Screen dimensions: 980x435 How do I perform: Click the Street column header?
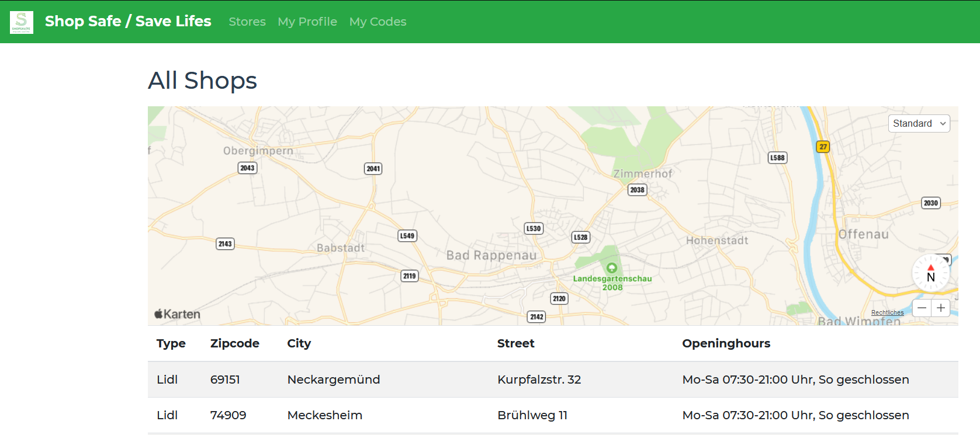[x=516, y=343]
